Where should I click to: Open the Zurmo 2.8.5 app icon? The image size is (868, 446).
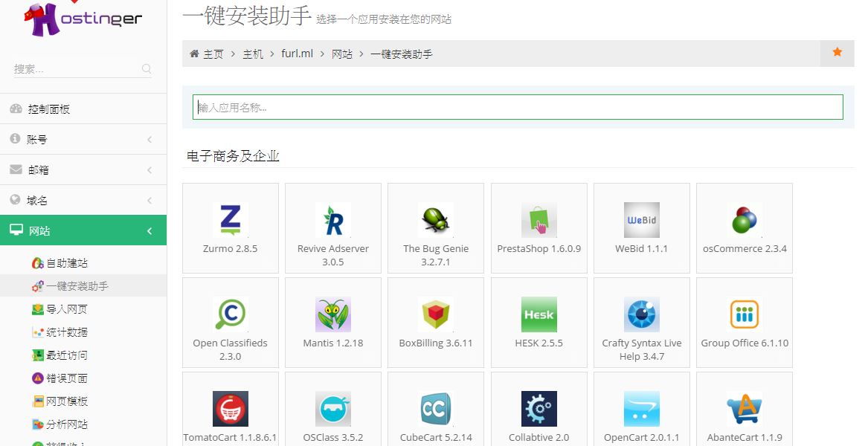[x=231, y=220]
